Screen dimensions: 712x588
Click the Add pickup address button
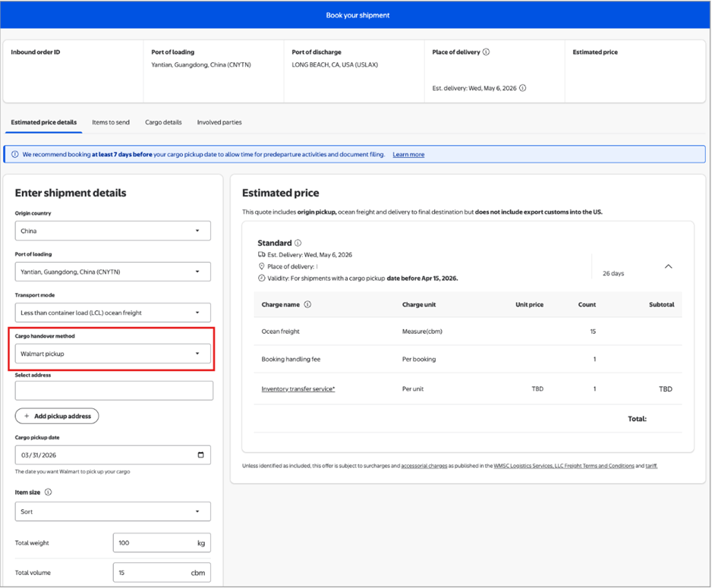[57, 416]
